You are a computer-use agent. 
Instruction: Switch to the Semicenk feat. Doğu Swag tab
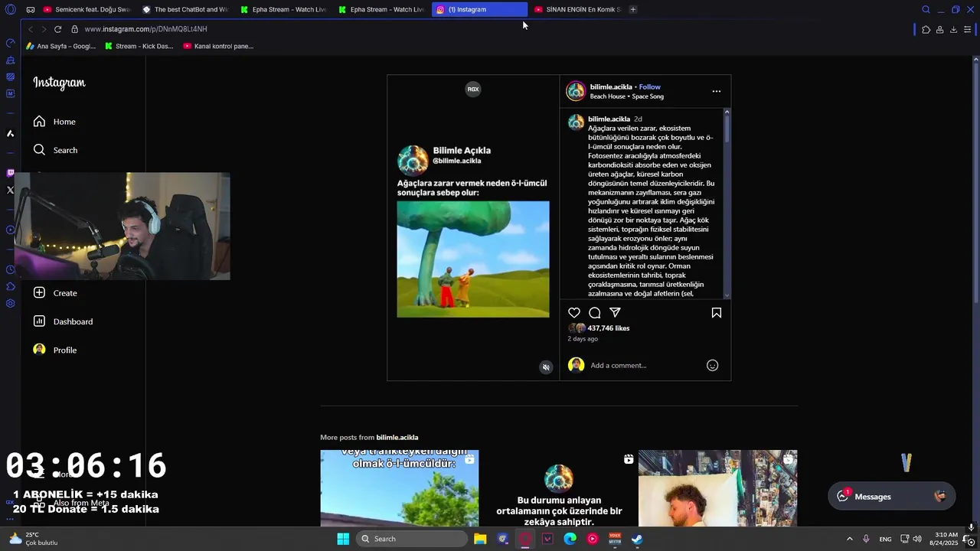point(87,9)
